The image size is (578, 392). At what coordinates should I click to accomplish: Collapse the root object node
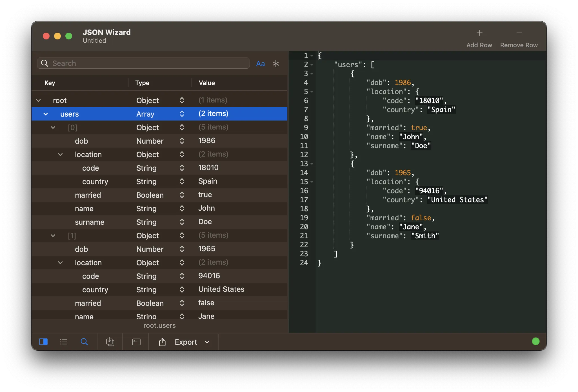(39, 101)
